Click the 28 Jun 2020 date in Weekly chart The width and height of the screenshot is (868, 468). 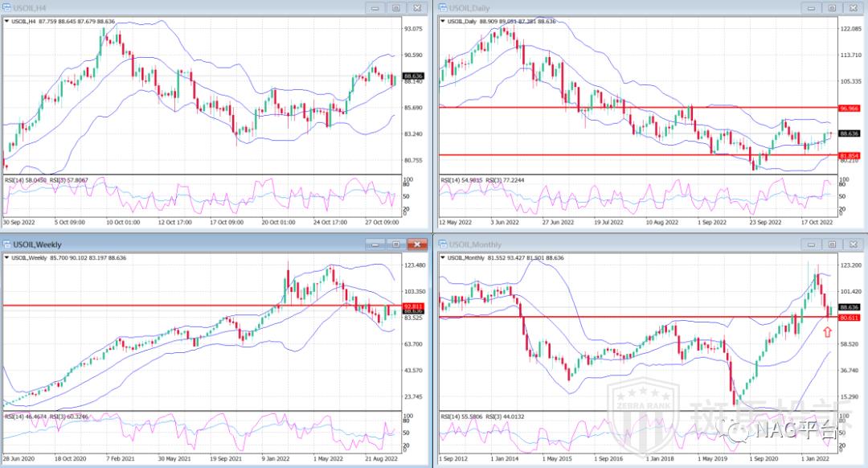(18, 458)
